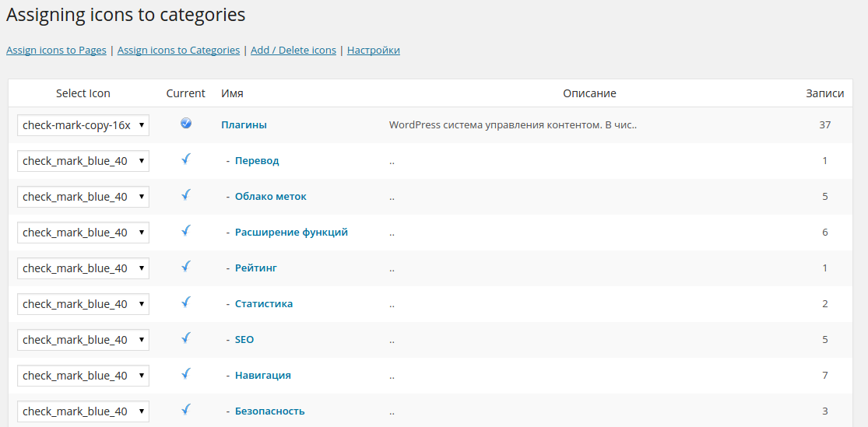The height and width of the screenshot is (427, 868).
Task: Open the icon dropdown for Перевод category
Action: click(x=83, y=161)
